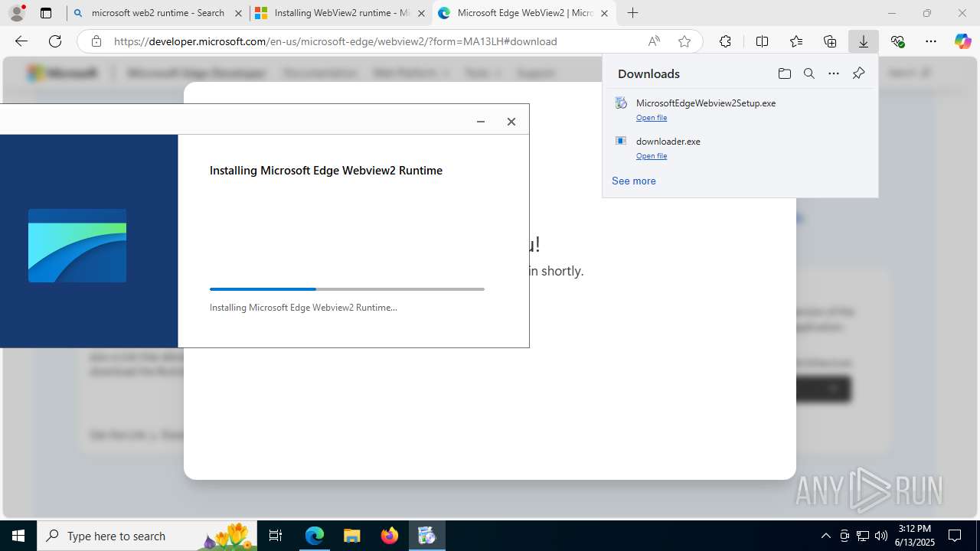
Task: Select MicrosoftEdgeWebview2Setup.exe download entry
Action: pyautogui.click(x=740, y=109)
